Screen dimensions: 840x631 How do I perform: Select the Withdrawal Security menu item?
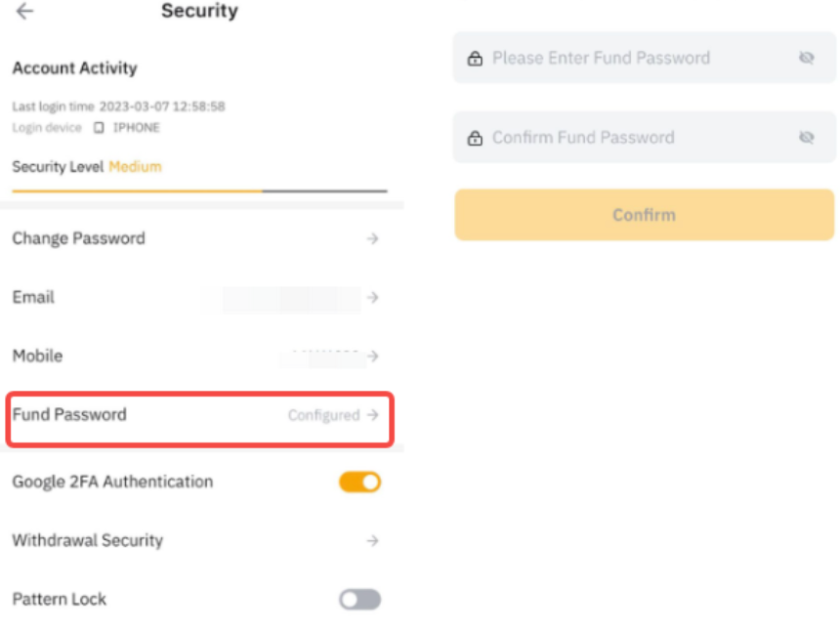(88, 541)
